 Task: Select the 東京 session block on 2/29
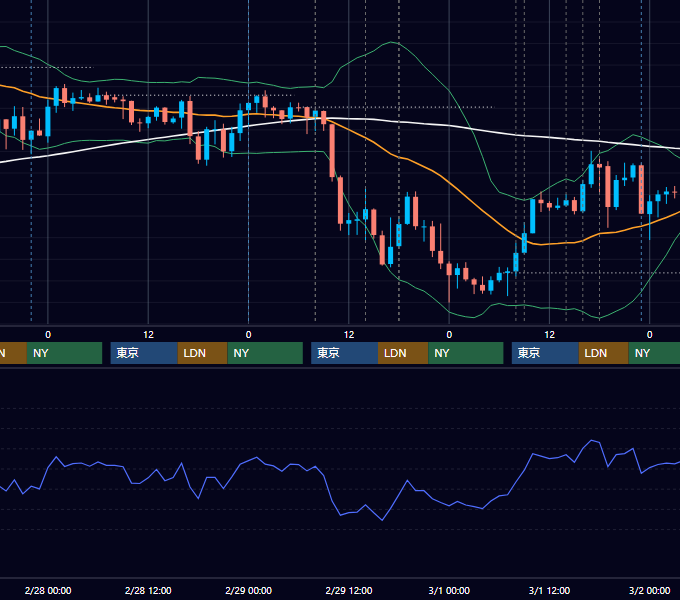tap(344, 353)
